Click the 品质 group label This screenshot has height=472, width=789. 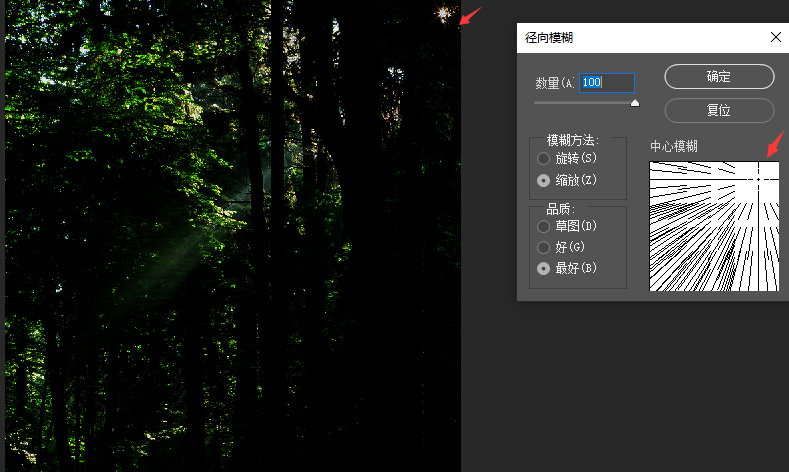click(560, 209)
